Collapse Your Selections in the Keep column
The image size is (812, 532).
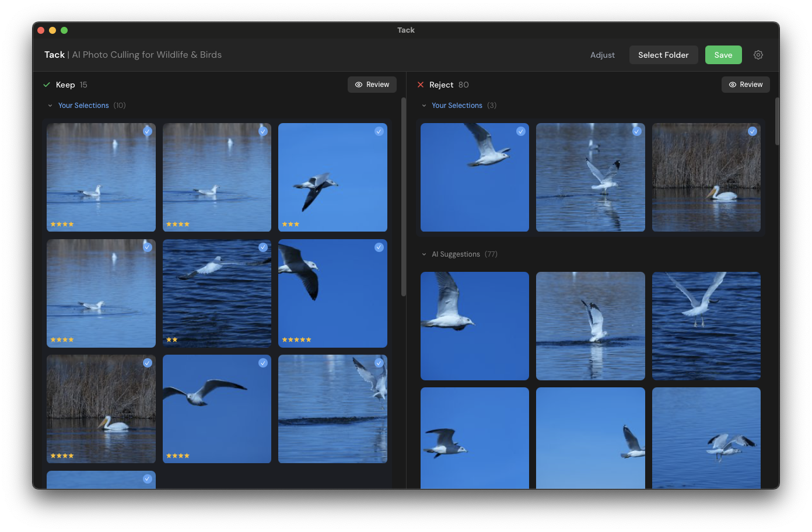pos(50,105)
